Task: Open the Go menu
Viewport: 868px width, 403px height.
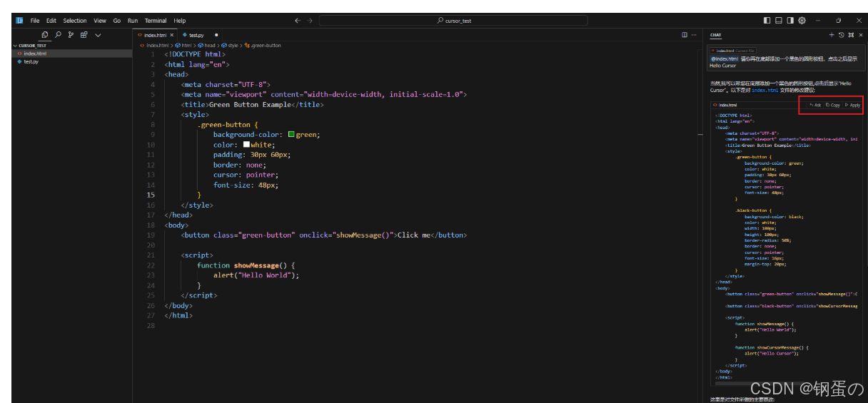Action: click(117, 21)
